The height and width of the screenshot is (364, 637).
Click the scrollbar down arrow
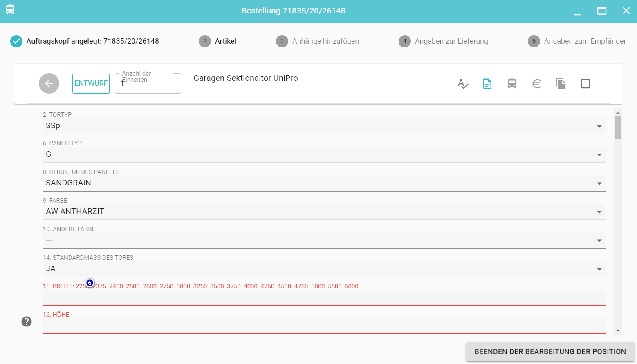(618, 331)
